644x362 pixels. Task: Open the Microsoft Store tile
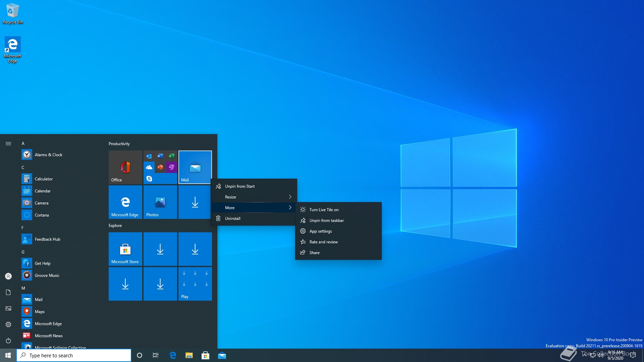tap(125, 249)
